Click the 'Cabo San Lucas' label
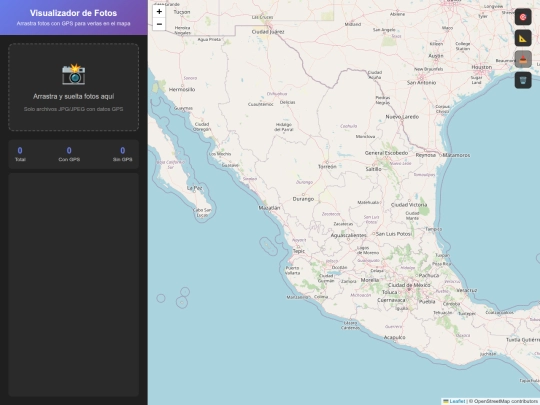540x405 pixels. (202, 212)
